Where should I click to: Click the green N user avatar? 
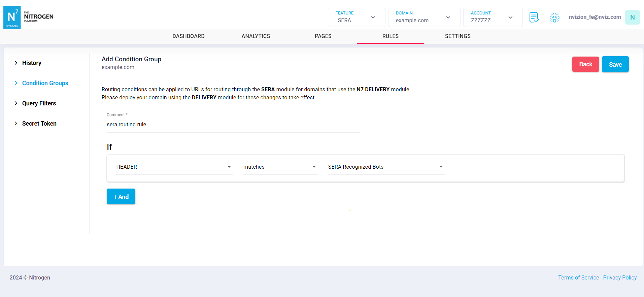pyautogui.click(x=632, y=17)
